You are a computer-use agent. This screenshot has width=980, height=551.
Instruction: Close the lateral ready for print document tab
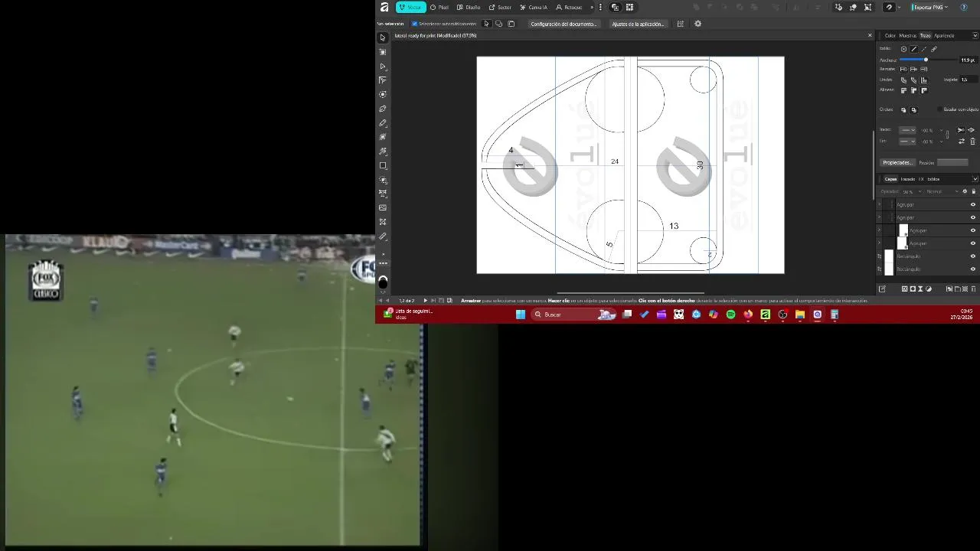point(870,35)
